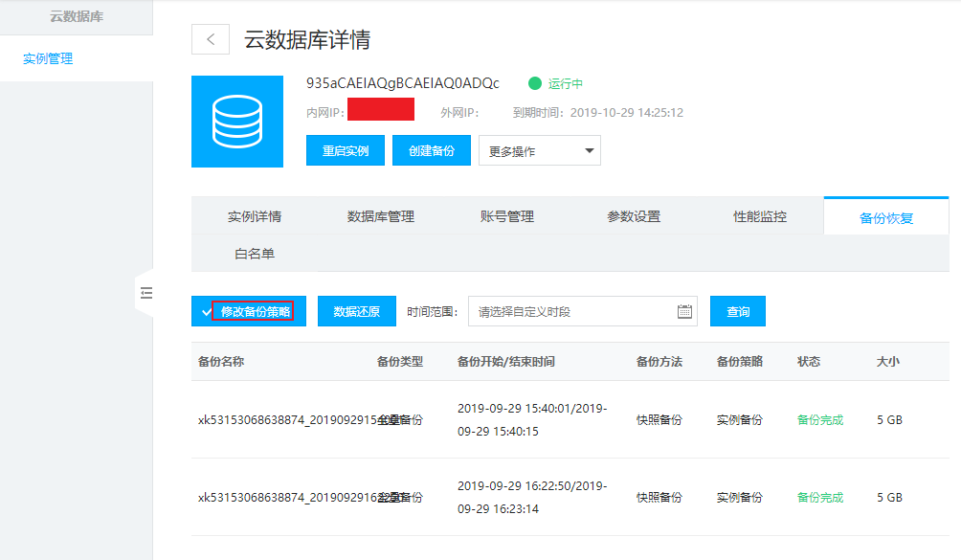Image resolution: width=961 pixels, height=560 pixels.
Task: Select 实例管理 in the sidebar
Action: coord(48,58)
